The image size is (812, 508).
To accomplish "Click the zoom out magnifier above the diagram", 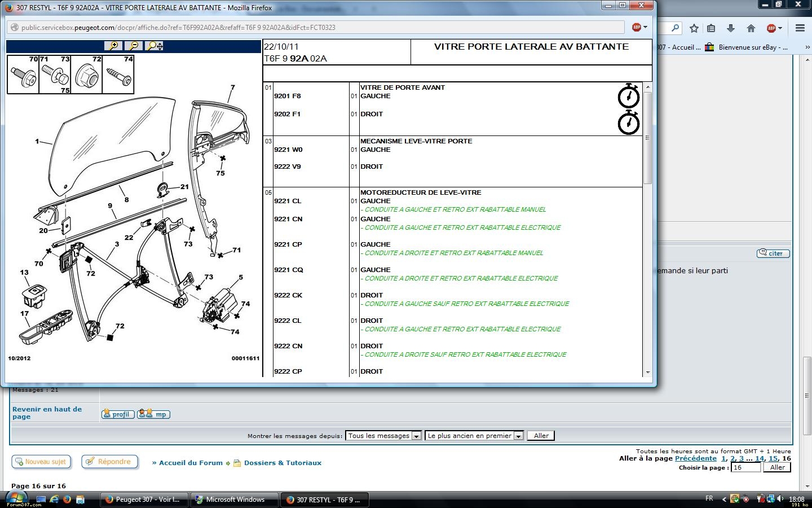I will [134, 46].
